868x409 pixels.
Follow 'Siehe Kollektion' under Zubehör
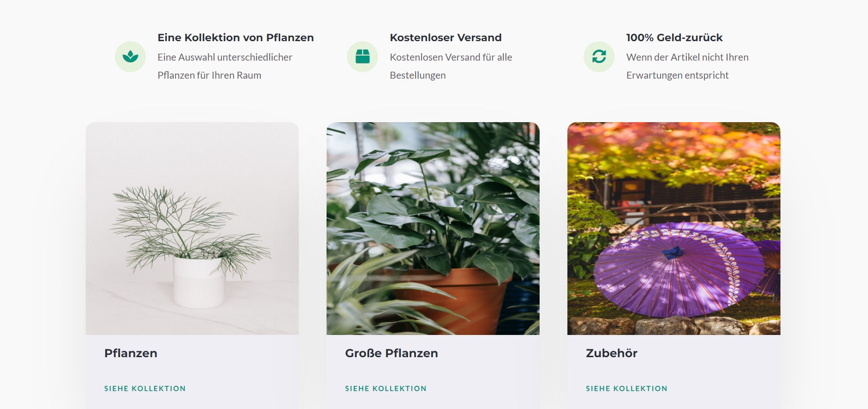tap(627, 389)
